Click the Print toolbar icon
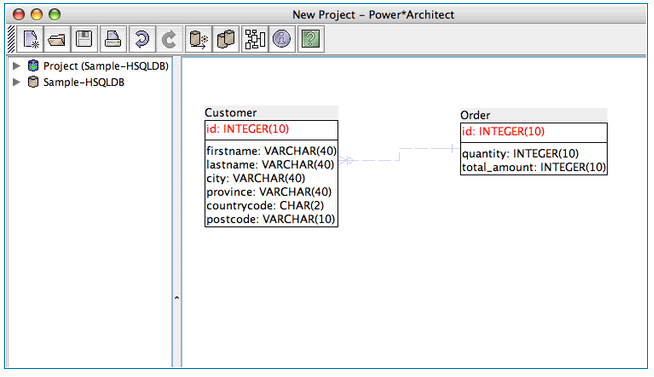This screenshot has height=377, width=654. pos(113,39)
